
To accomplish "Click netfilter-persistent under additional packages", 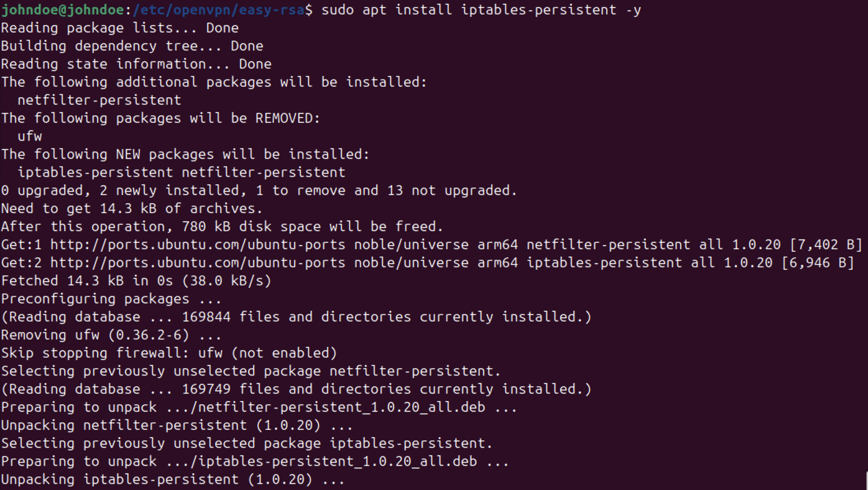I will pos(99,100).
